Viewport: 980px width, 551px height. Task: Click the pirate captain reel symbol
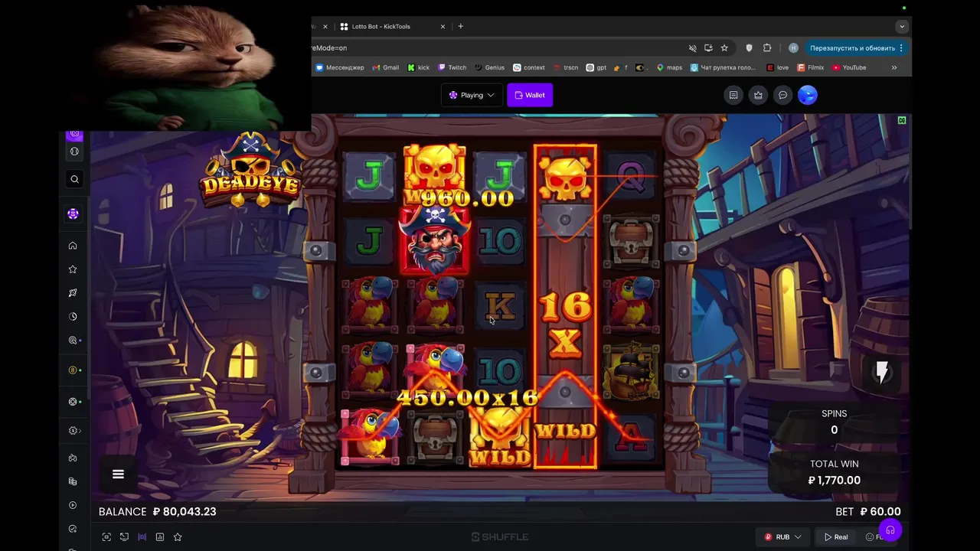[x=435, y=241]
